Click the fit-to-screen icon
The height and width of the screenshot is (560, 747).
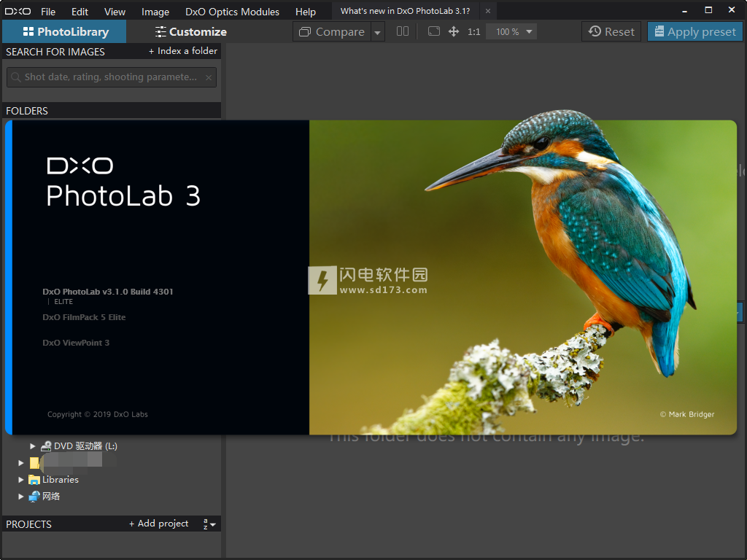tap(433, 31)
